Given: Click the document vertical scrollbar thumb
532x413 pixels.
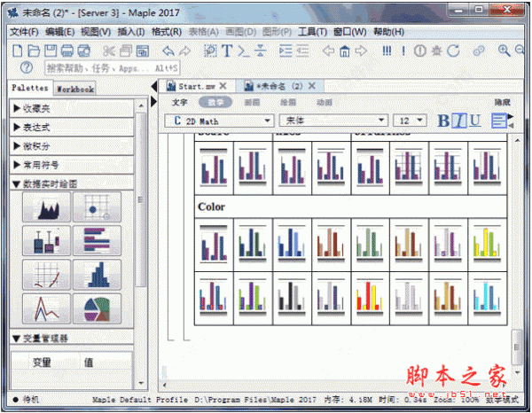Looking at the screenshot, I should (517, 347).
